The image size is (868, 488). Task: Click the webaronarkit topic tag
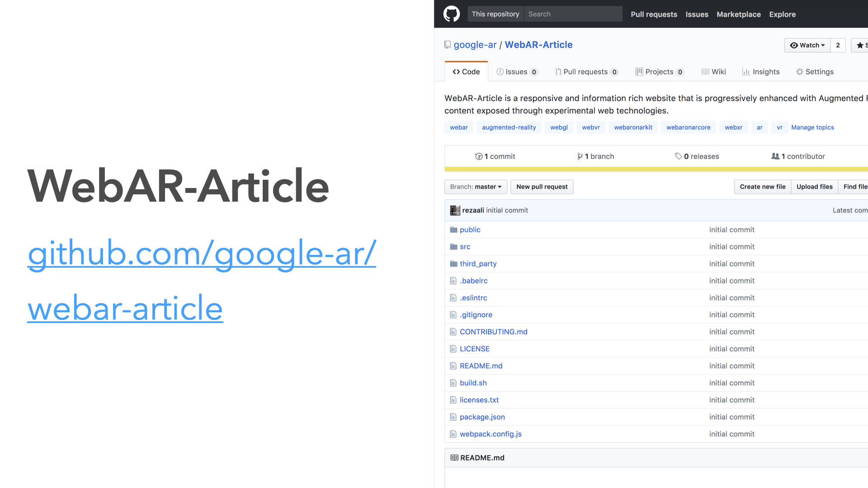[633, 127]
